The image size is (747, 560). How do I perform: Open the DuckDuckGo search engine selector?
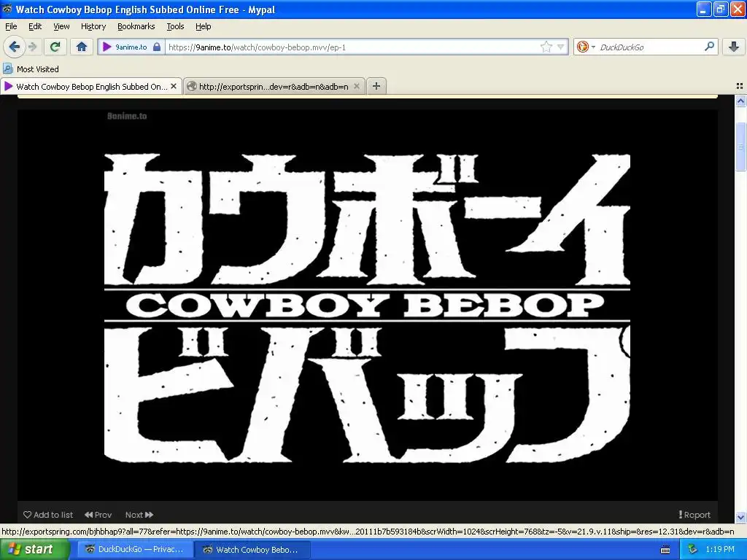tap(586, 47)
